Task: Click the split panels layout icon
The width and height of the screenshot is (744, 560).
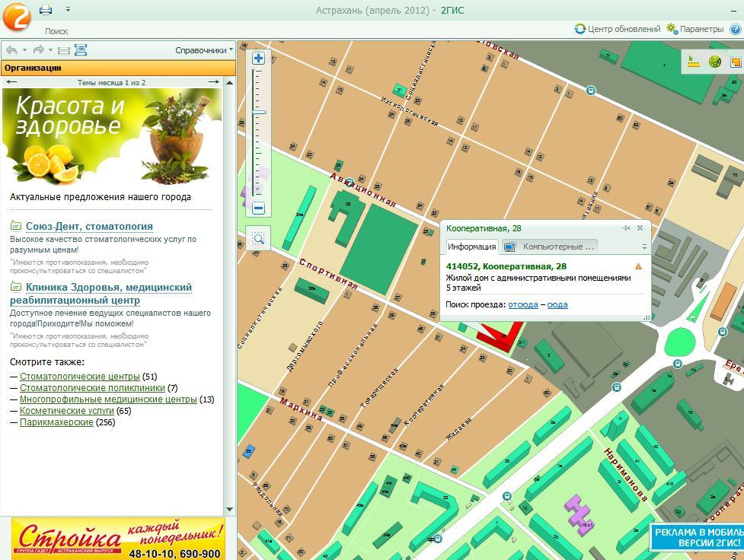Action: (63, 50)
